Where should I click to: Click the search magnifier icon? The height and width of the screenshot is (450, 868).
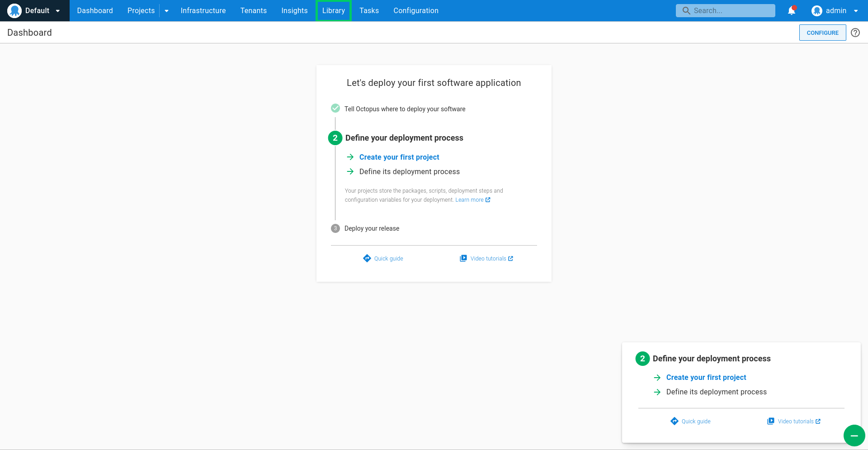(686, 10)
